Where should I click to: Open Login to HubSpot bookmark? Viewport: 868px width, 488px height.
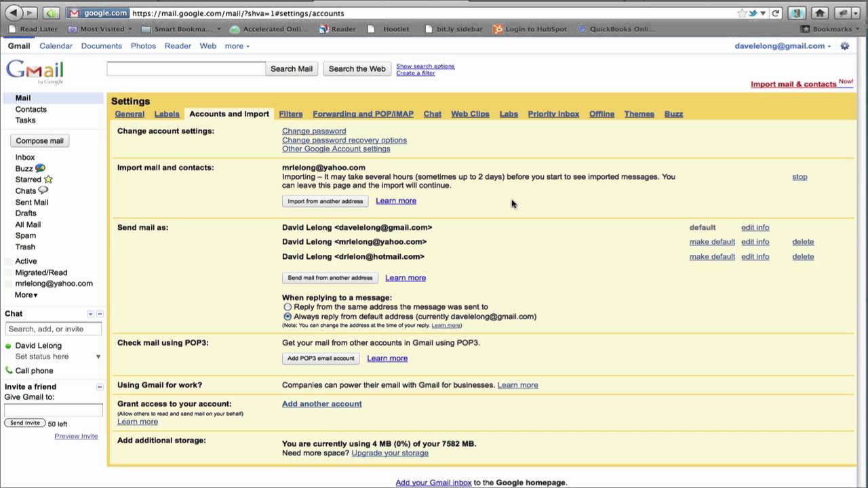click(531, 29)
